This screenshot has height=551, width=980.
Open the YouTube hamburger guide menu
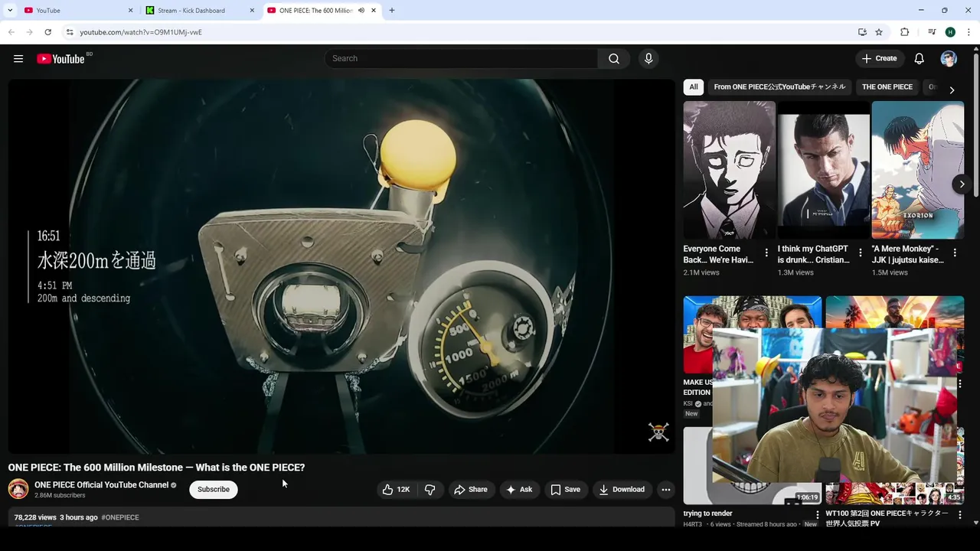18,59
